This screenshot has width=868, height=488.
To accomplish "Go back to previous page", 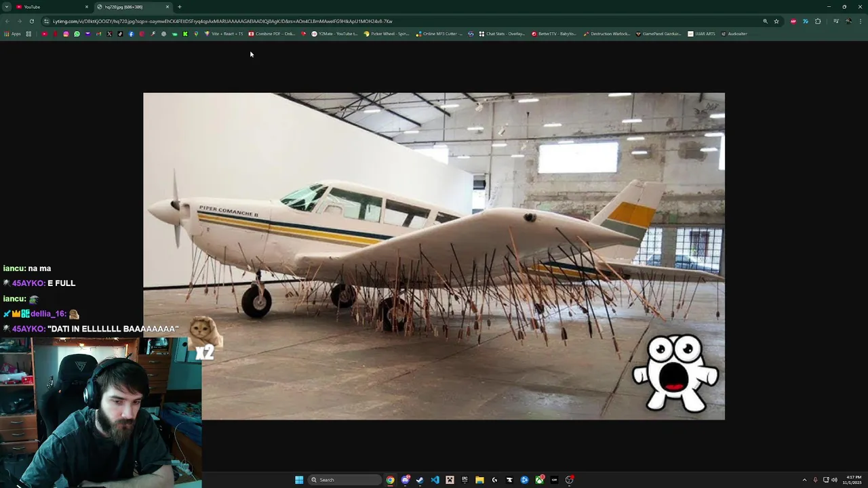I will tap(7, 21).
